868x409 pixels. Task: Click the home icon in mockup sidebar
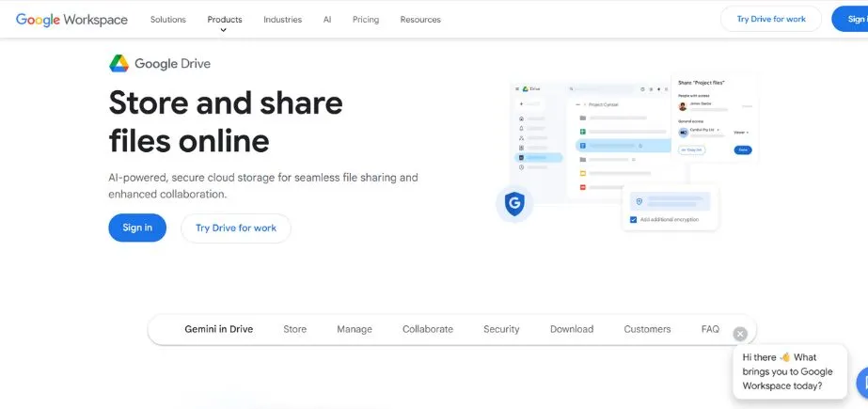(x=522, y=118)
